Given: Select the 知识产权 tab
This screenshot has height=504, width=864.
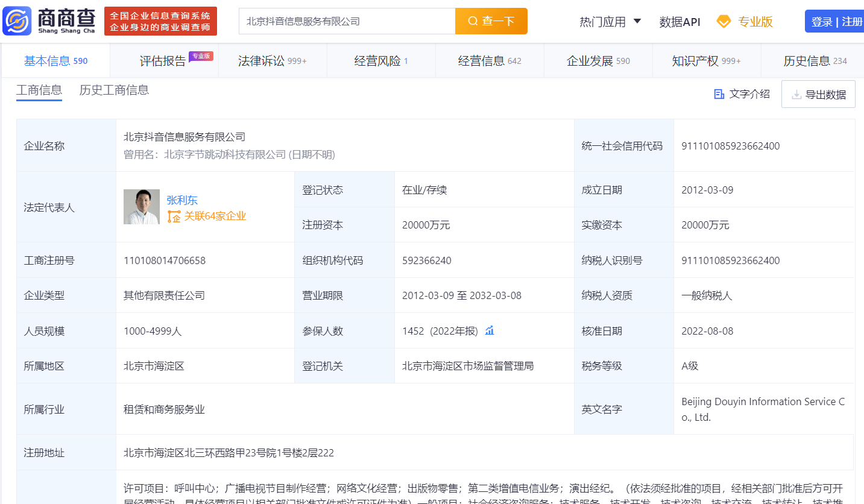Looking at the screenshot, I should tap(706, 61).
